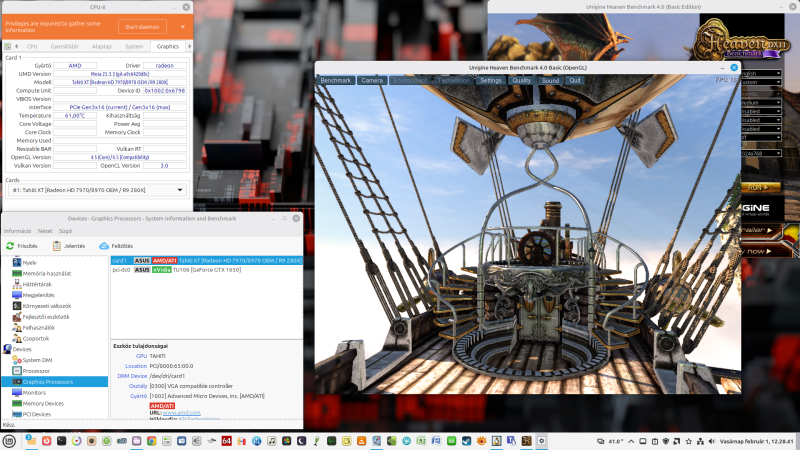Open the file manager from the taskbar
800x450 pixels.
31,441
